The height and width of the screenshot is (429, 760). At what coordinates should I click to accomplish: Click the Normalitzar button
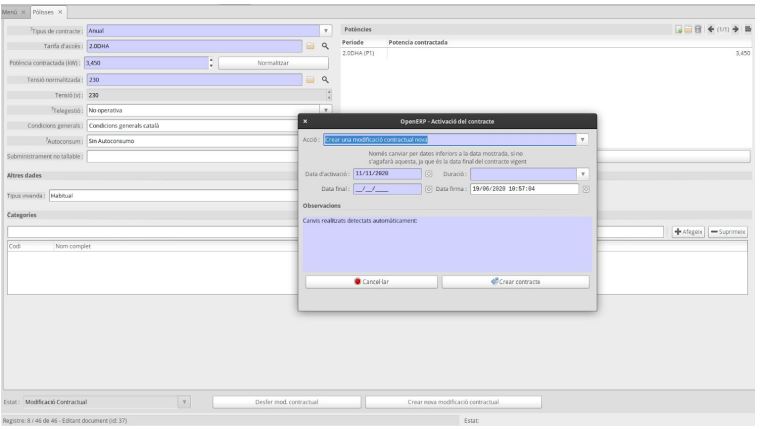(273, 63)
